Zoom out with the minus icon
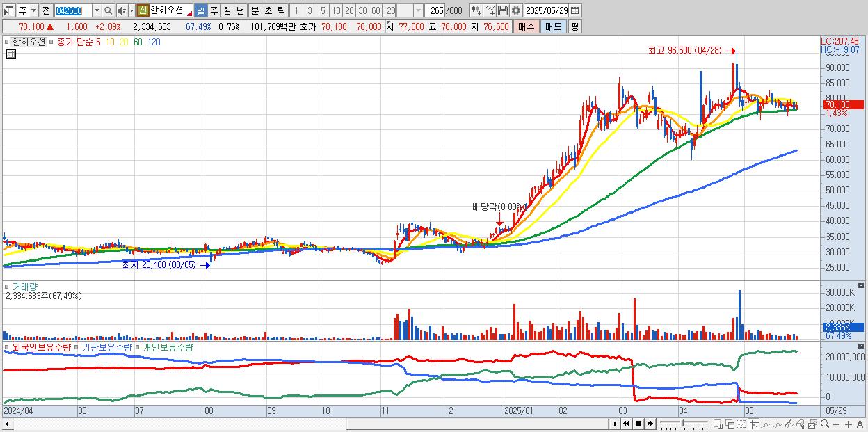The height and width of the screenshot is (432, 868). (836, 424)
